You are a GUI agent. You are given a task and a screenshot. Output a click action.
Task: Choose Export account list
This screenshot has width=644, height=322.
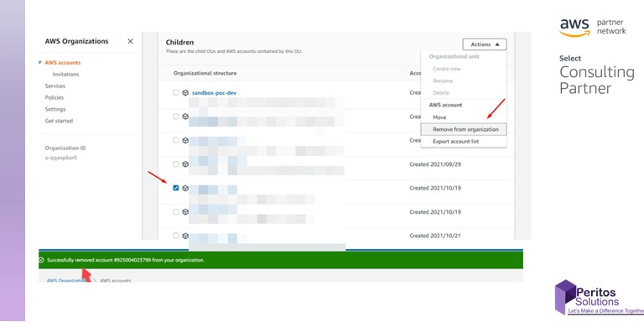pos(456,141)
